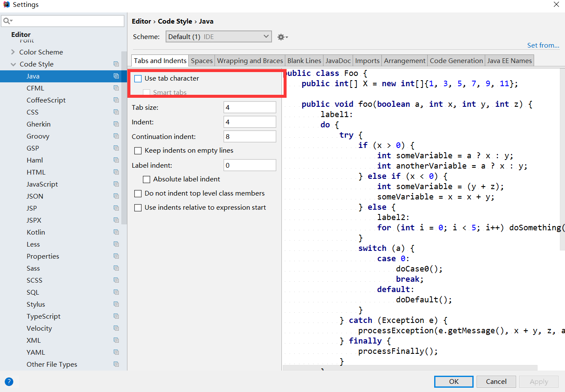Click the settings tree vertical scrollbar

tap(124, 138)
